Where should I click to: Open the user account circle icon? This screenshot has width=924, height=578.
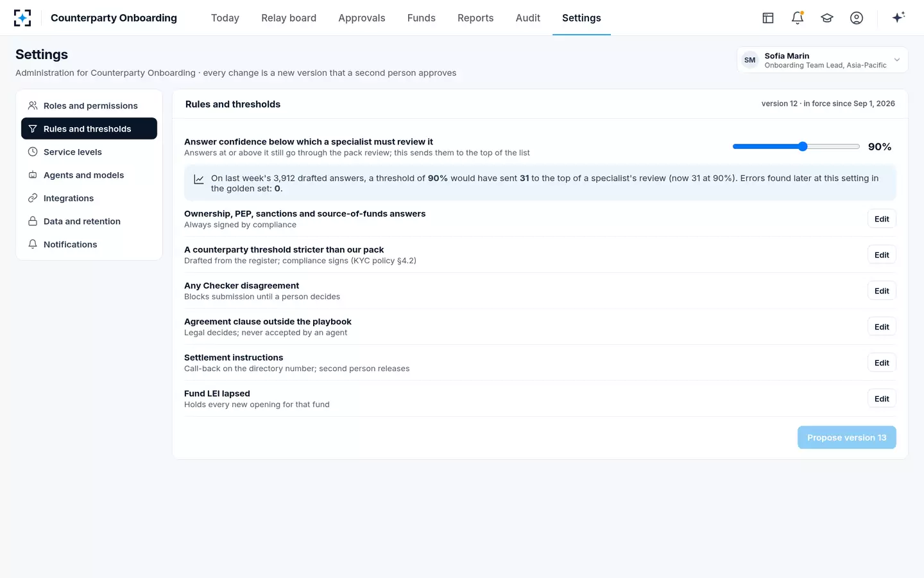coord(857,18)
